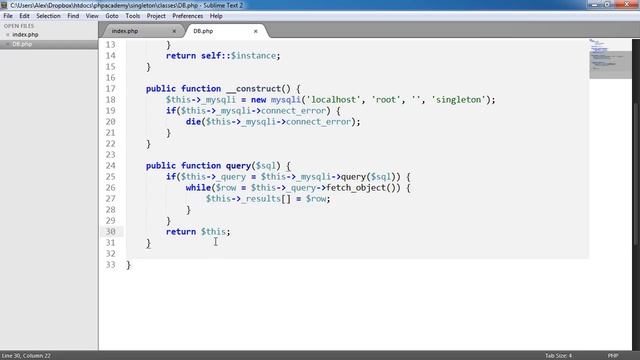
Task: Open the Selection menu
Action: point(48,16)
